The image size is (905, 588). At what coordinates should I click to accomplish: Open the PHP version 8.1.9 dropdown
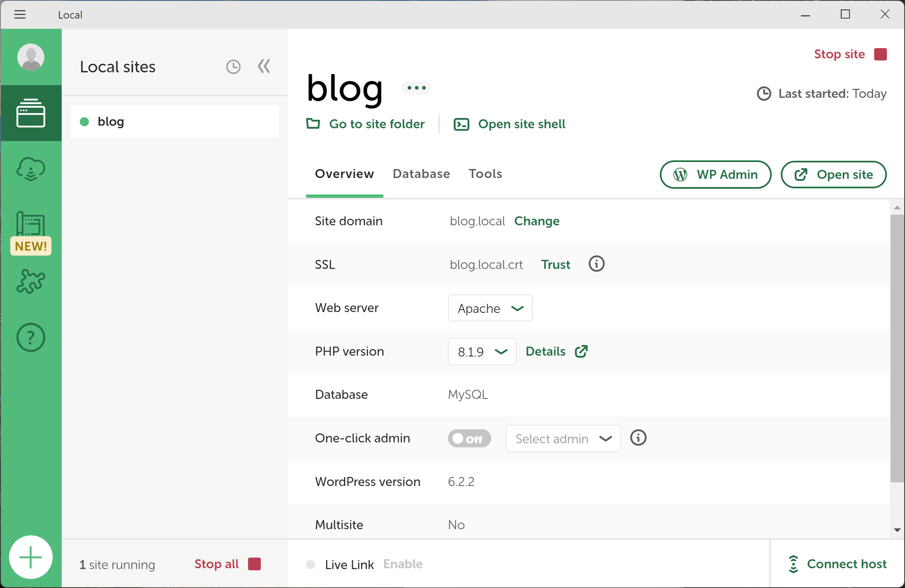[x=482, y=352]
